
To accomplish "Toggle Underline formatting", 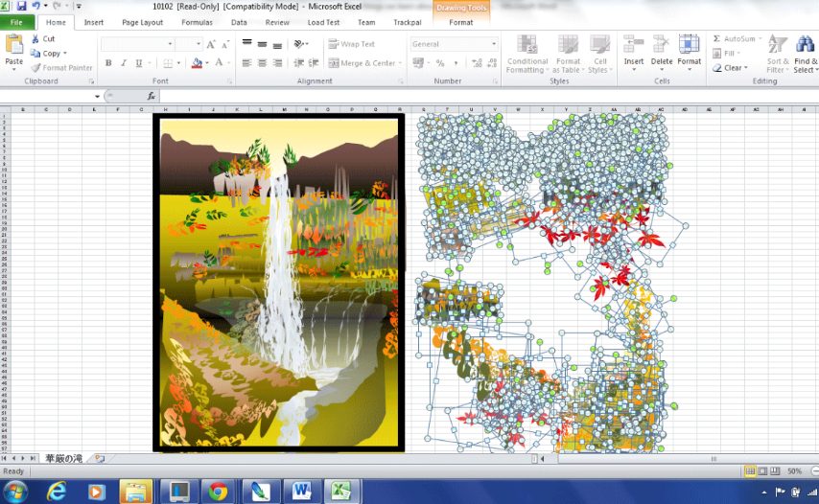I will tap(139, 63).
